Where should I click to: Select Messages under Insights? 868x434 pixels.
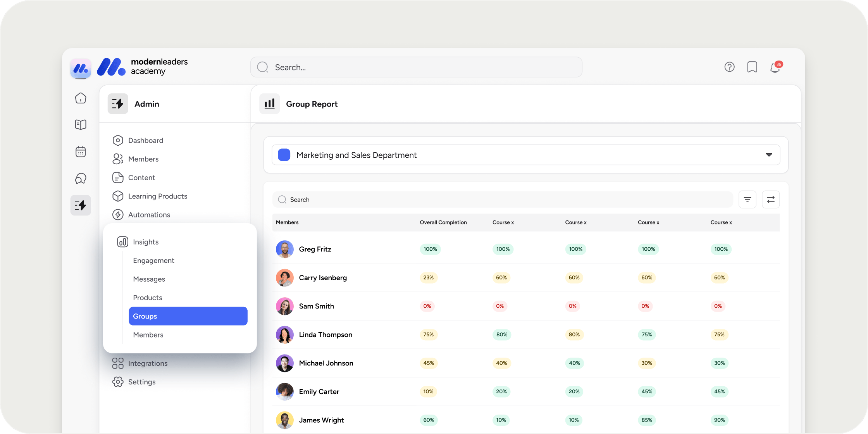(149, 279)
